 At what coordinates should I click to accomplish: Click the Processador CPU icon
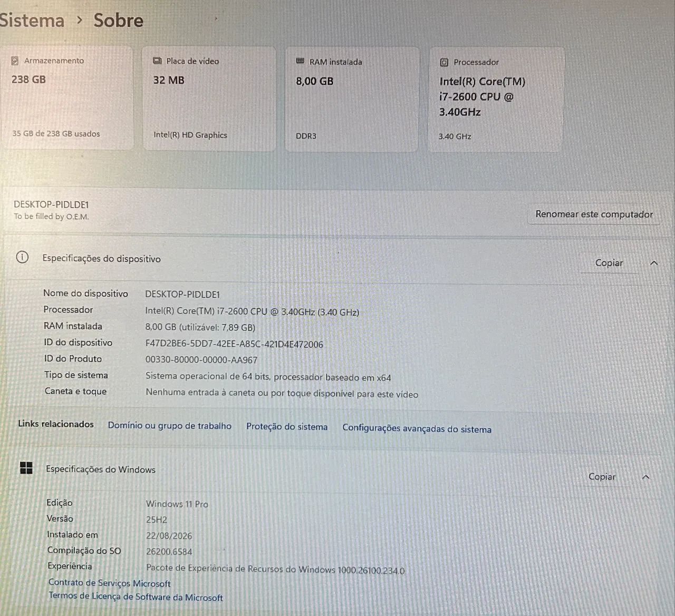444,62
